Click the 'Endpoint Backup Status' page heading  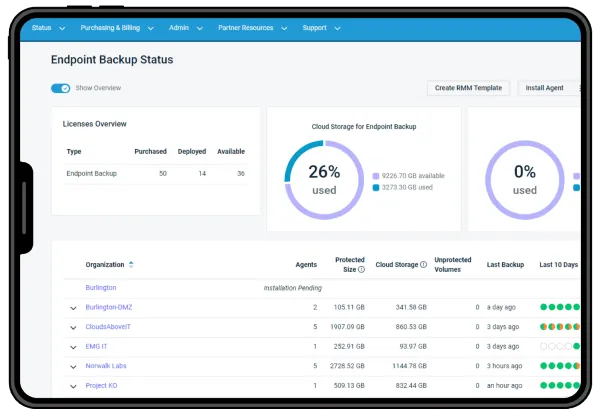click(112, 60)
